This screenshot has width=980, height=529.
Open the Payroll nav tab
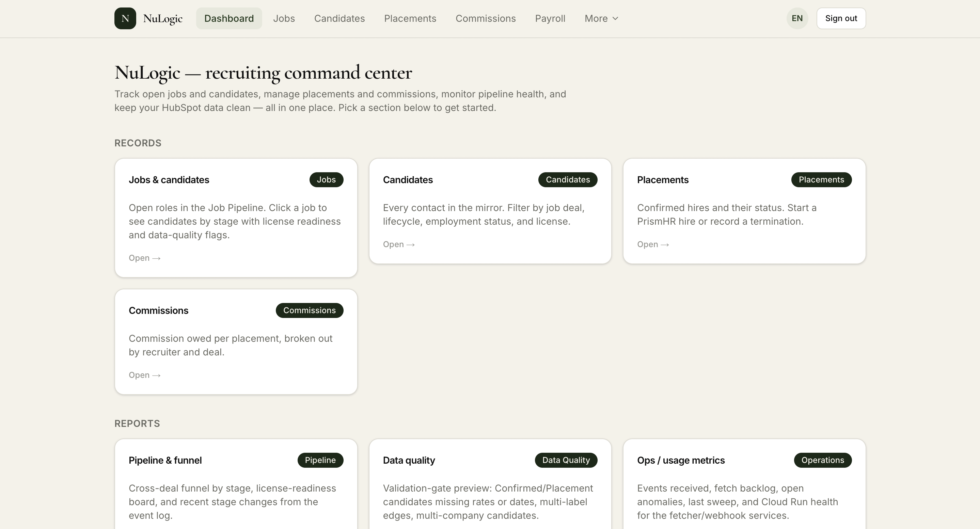coord(550,18)
